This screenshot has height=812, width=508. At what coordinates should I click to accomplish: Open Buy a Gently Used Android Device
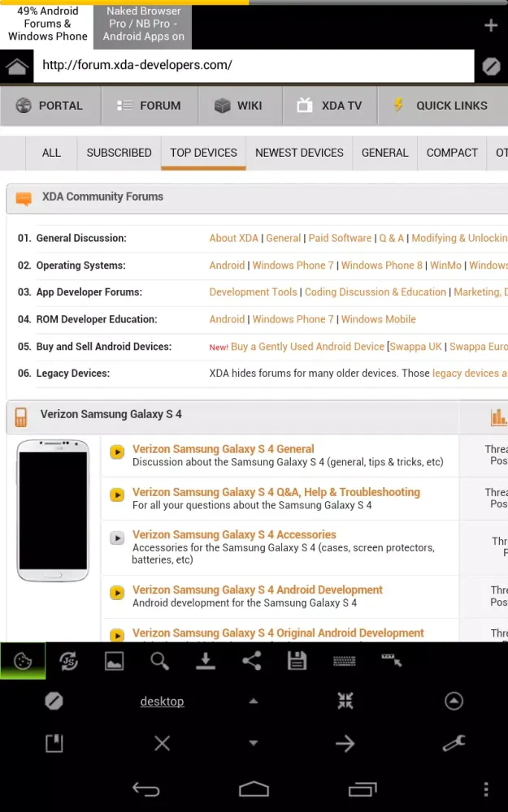(x=307, y=347)
